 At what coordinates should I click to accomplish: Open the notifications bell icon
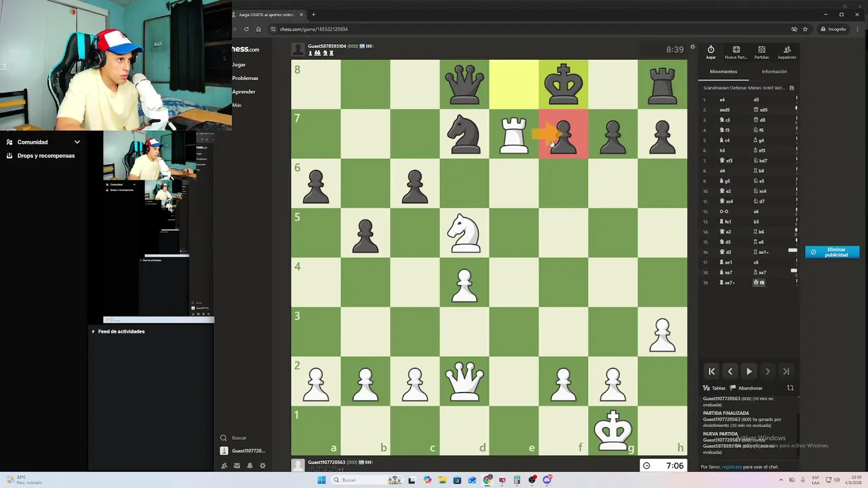(x=250, y=466)
